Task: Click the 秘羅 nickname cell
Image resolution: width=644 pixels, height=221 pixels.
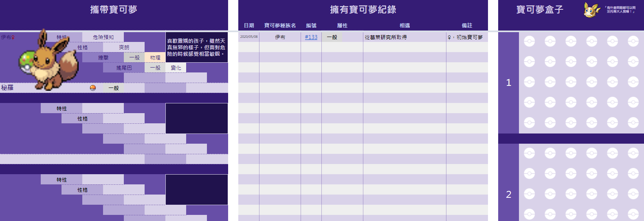Action: pyautogui.click(x=7, y=88)
